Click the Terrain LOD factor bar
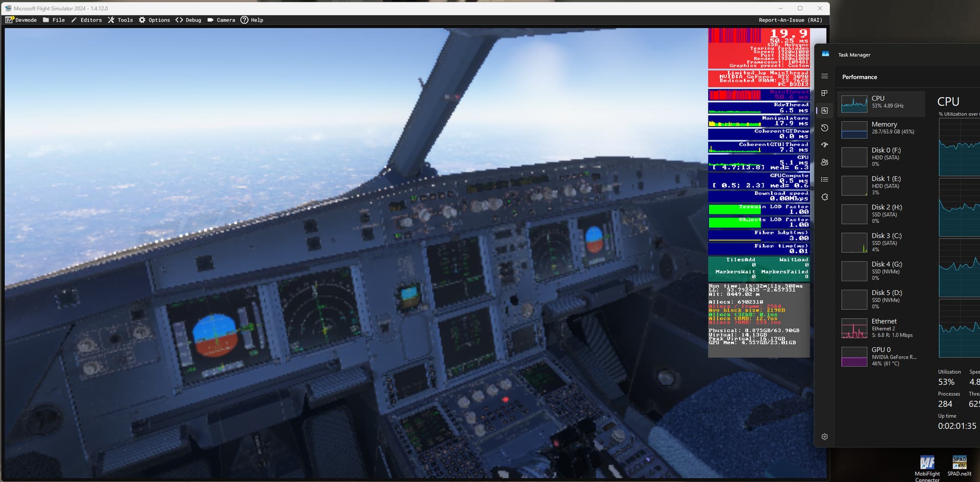Image resolution: width=980 pixels, height=482 pixels. [x=759, y=209]
